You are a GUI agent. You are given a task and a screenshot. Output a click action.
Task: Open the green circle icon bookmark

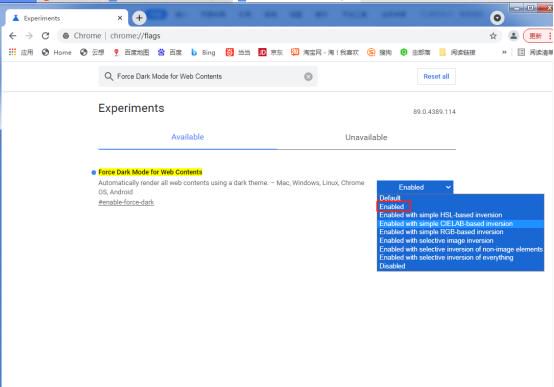416,52
